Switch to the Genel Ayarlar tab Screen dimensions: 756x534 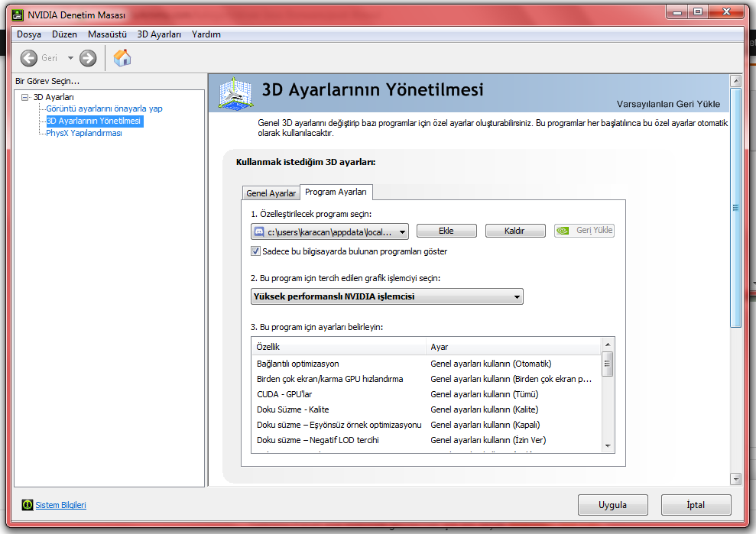(271, 193)
